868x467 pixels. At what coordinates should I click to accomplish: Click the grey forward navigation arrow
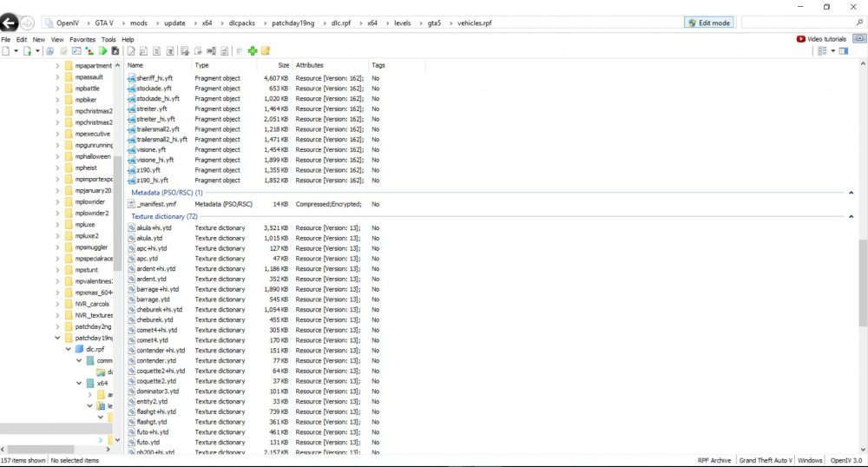[x=28, y=23]
